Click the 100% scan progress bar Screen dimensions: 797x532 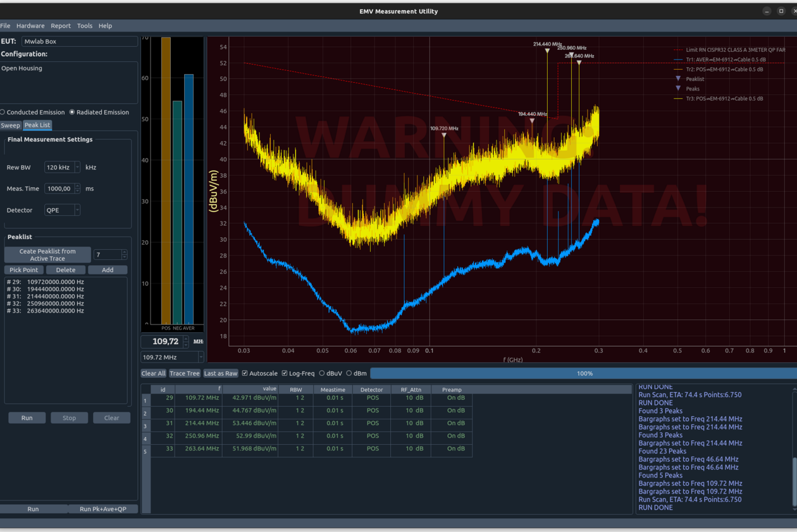(583, 374)
